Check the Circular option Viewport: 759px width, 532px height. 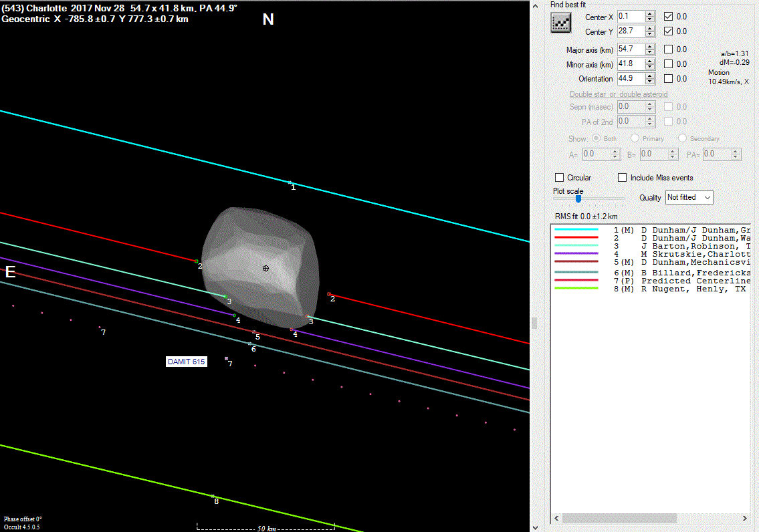click(x=560, y=178)
